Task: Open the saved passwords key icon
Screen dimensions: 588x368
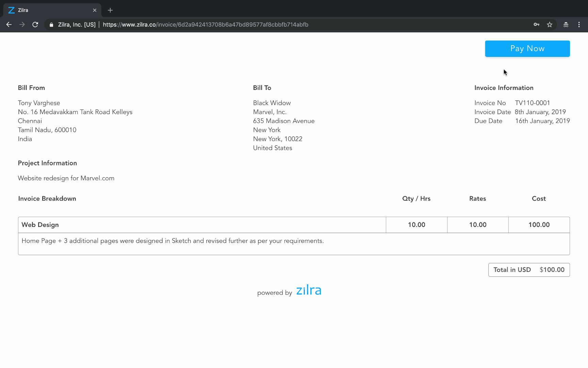Action: (x=537, y=25)
